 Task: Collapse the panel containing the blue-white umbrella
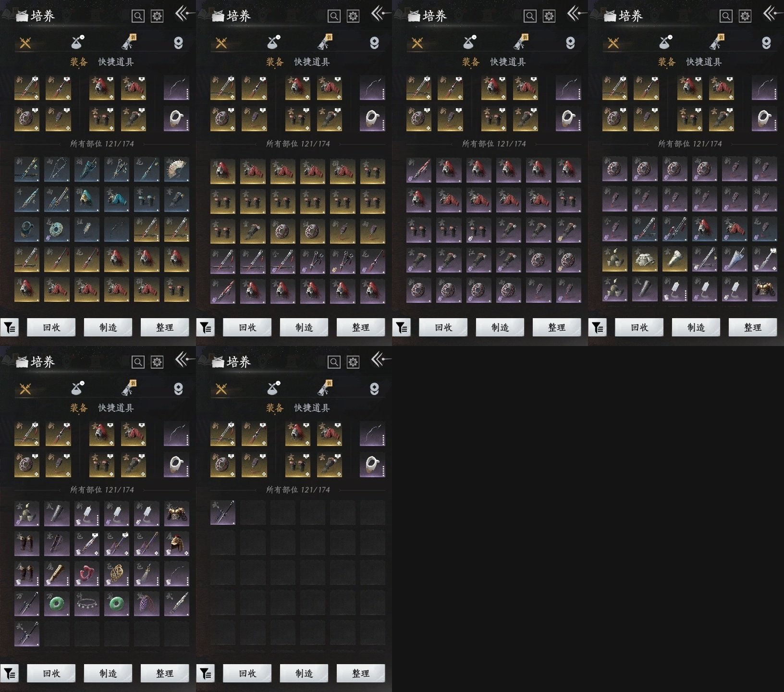point(772,13)
